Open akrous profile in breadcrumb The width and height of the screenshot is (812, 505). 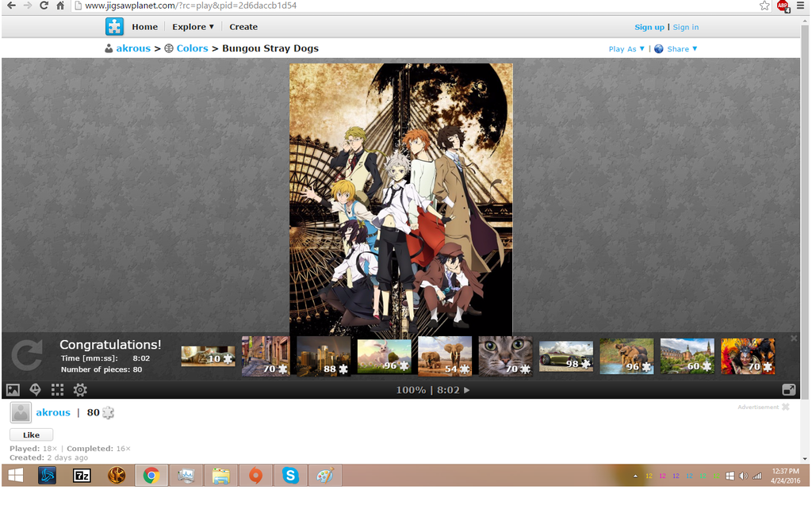[133, 48]
